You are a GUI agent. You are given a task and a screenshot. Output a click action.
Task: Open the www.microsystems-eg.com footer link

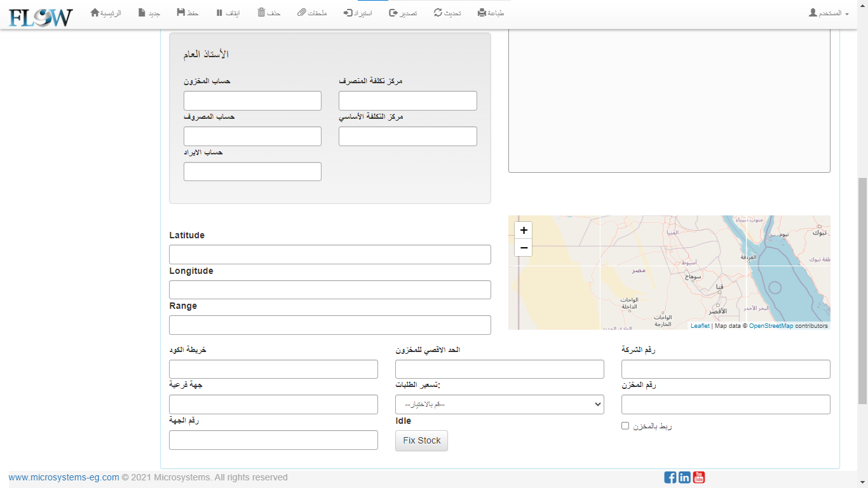[64, 477]
